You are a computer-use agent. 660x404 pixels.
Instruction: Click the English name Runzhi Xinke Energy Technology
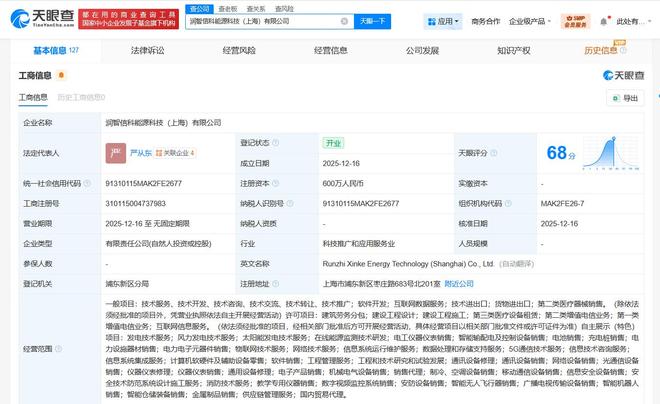pos(408,264)
